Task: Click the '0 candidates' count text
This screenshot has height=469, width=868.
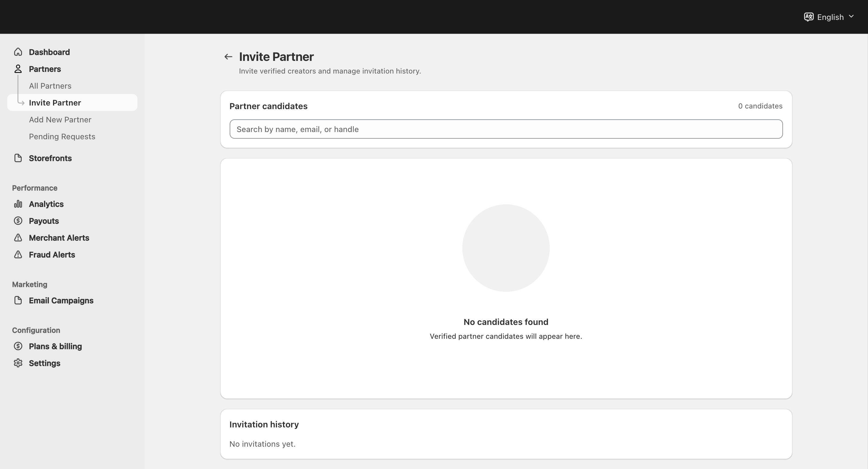Action: point(760,106)
